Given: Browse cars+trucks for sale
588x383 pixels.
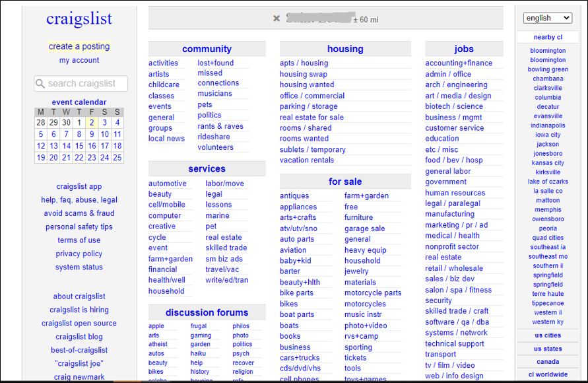Looking at the screenshot, I should pos(300,358).
